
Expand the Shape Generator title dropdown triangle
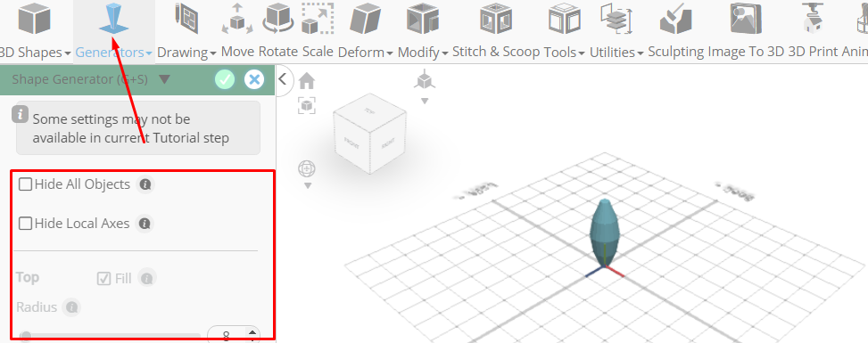pyautogui.click(x=164, y=79)
